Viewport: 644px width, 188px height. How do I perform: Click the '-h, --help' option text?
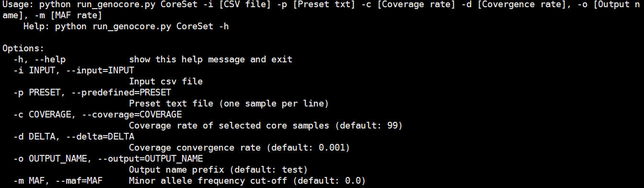tap(39, 59)
